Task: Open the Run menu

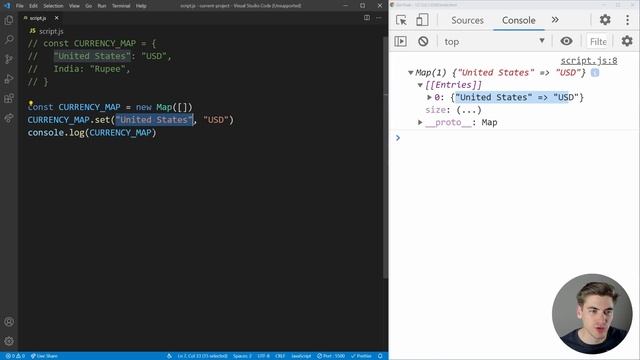Action: coord(102,6)
